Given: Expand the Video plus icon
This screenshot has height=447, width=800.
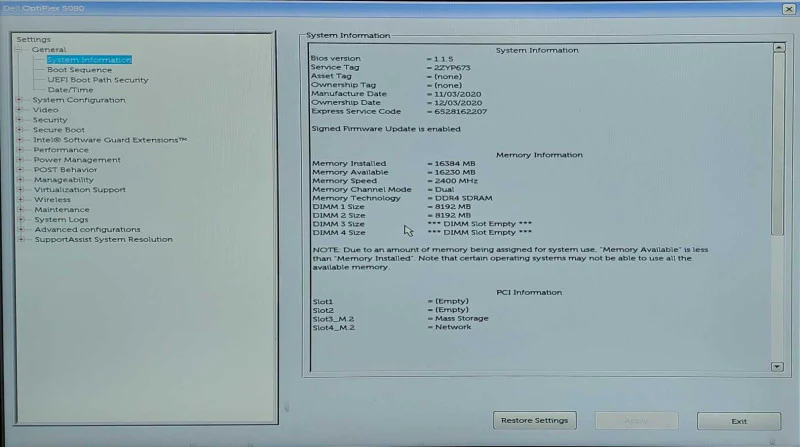Looking at the screenshot, I should tap(20, 110).
